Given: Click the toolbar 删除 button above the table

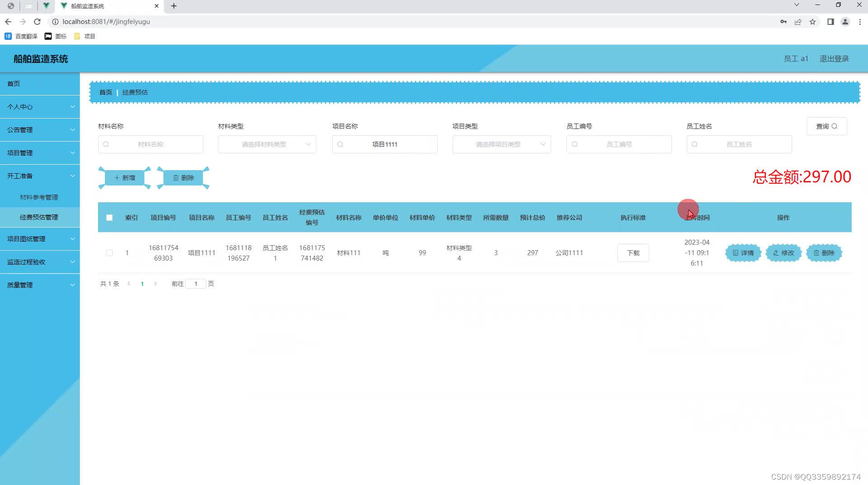Looking at the screenshot, I should tap(183, 178).
